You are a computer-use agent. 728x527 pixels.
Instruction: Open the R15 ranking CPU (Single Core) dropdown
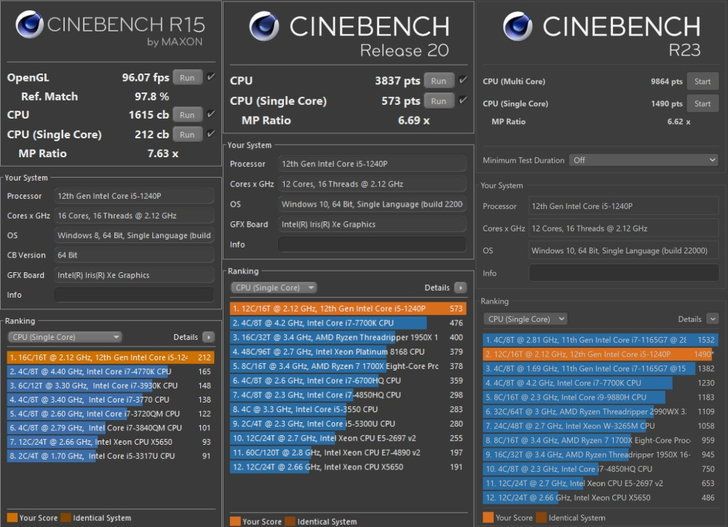65,337
